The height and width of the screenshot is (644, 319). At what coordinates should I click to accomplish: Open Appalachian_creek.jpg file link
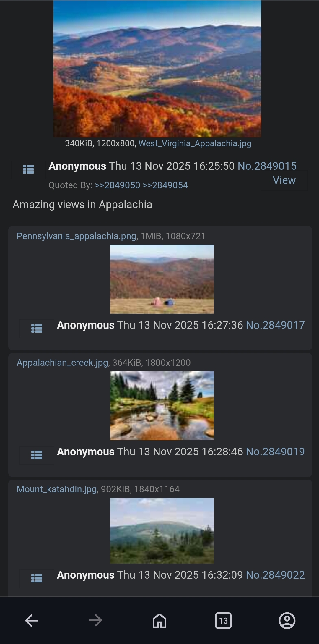(x=62, y=363)
